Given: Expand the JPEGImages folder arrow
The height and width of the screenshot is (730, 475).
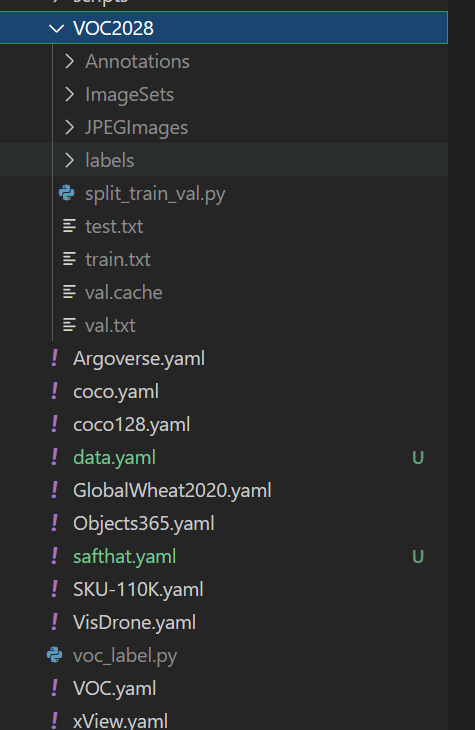Looking at the screenshot, I should click(69, 128).
